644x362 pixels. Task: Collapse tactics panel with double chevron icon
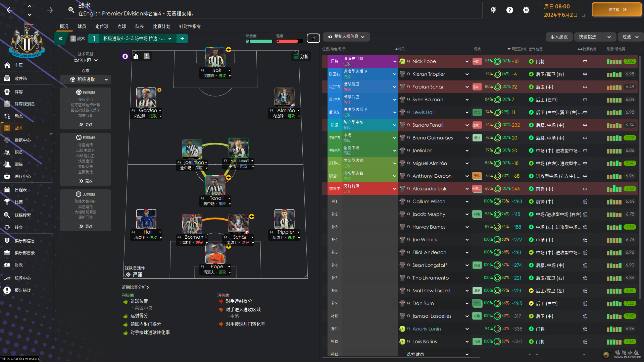click(x=61, y=39)
